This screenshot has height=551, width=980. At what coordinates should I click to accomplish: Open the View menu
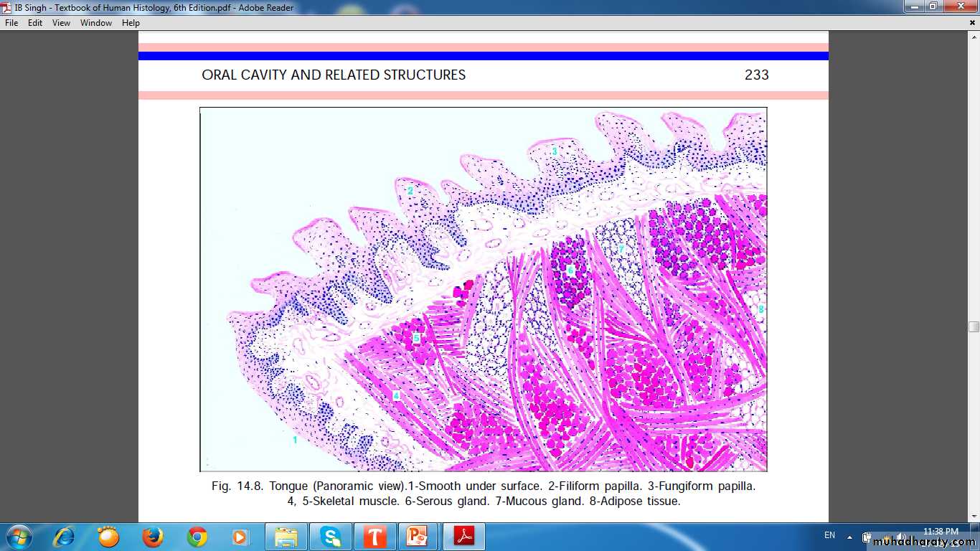tap(61, 23)
